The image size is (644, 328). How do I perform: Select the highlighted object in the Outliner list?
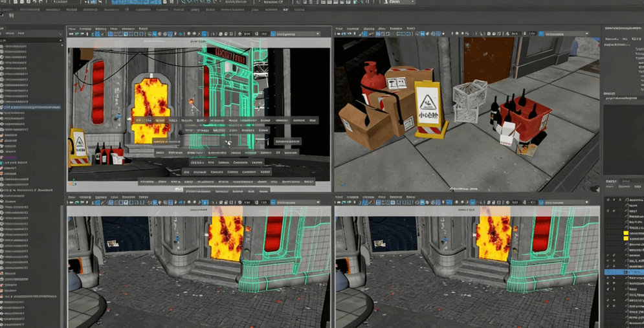tap(32, 107)
